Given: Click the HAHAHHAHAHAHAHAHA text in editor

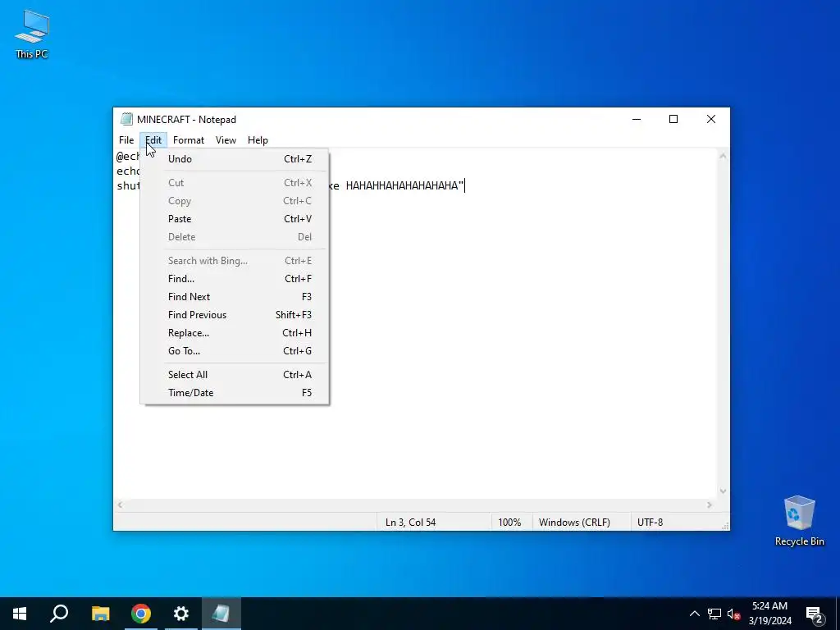Looking at the screenshot, I should (x=402, y=186).
